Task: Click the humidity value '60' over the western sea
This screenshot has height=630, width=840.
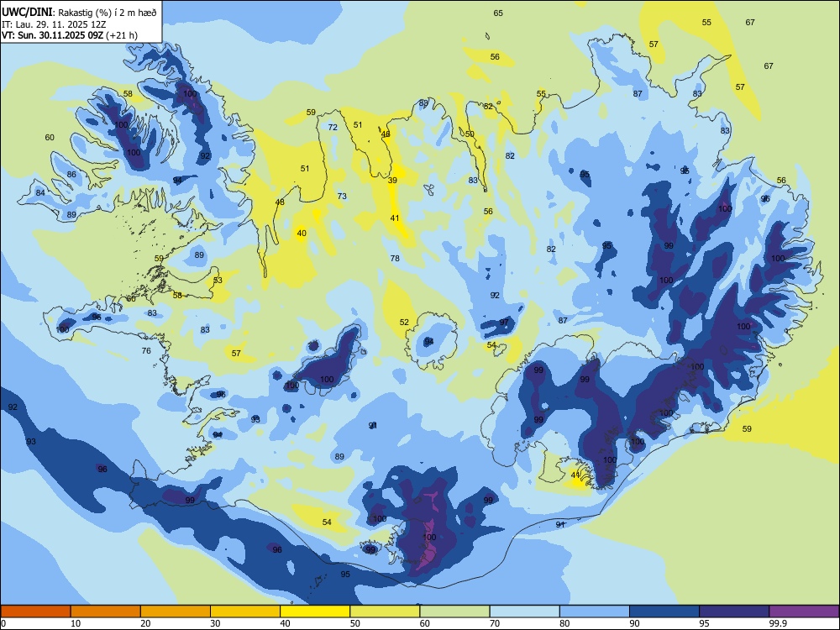Action: (50, 138)
